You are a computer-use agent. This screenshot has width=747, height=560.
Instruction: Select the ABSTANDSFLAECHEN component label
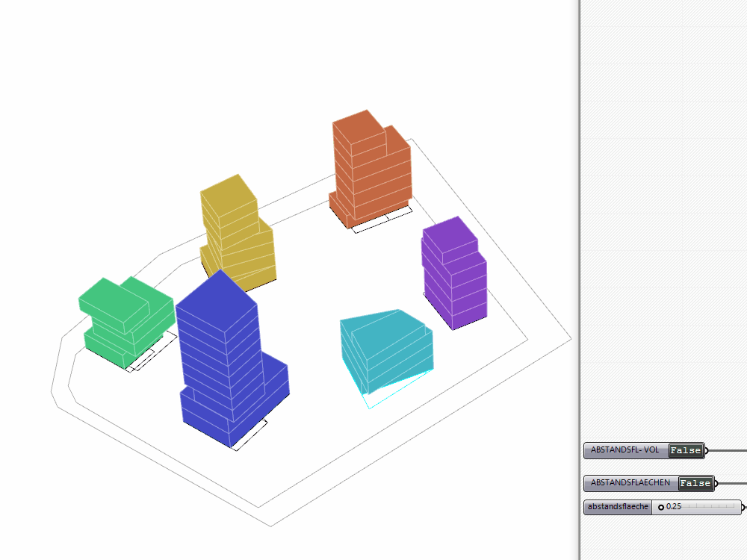pos(630,483)
